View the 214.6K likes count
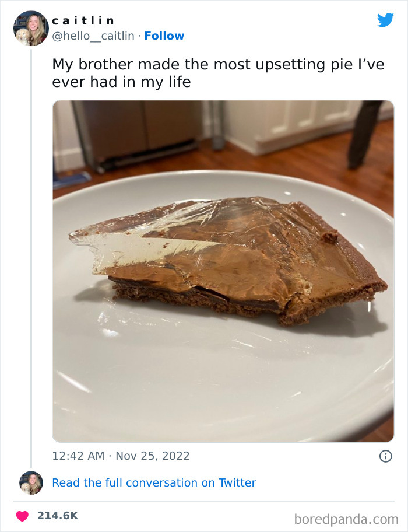408x532 pixels. [x=57, y=516]
